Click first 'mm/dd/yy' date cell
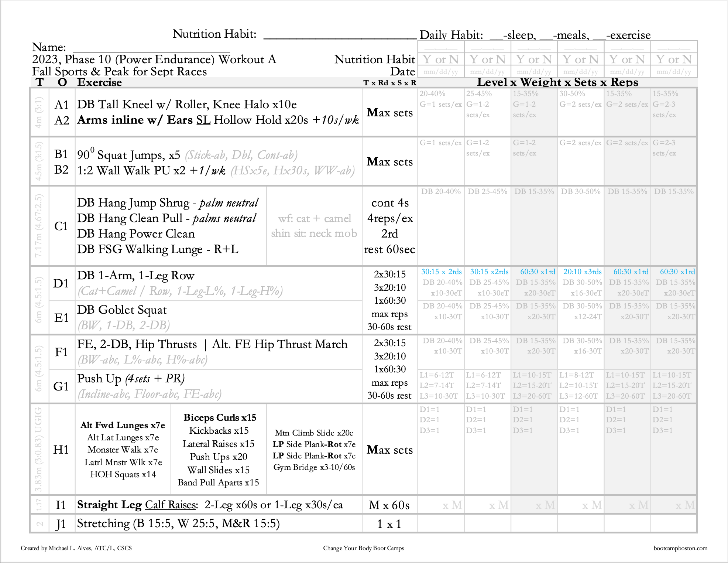Screen dimensions: 728x563 pyautogui.click(x=441, y=72)
